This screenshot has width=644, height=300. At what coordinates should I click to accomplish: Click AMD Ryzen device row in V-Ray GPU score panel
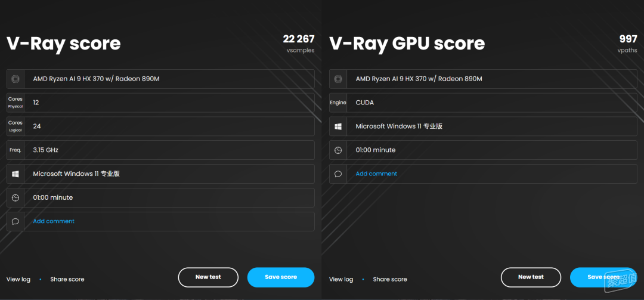483,79
